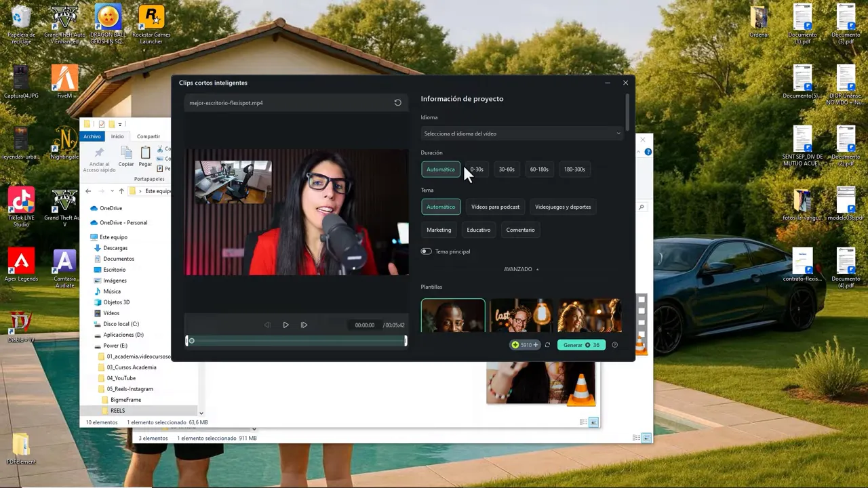The height and width of the screenshot is (488, 868).
Task: Select the 30-60s duration option
Action: click(507, 169)
